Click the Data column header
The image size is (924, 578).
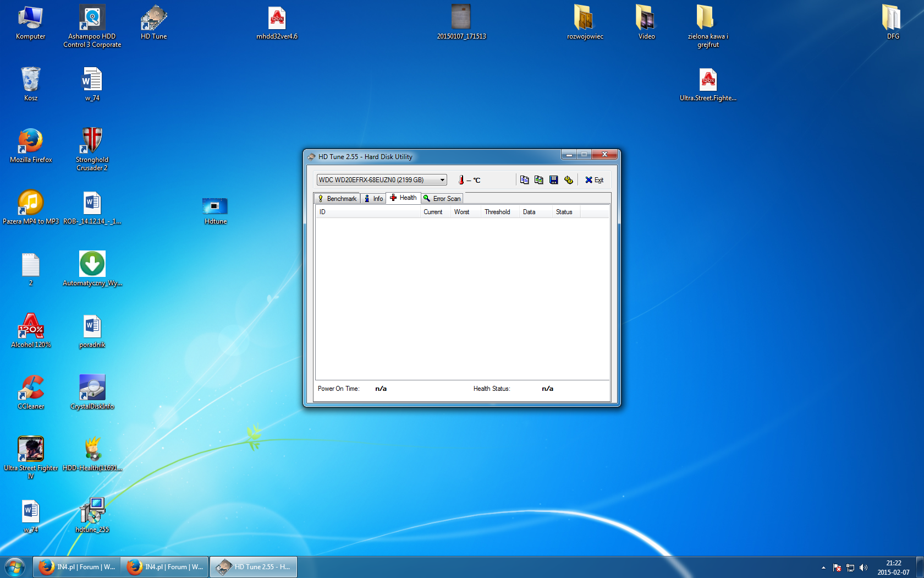(x=536, y=212)
